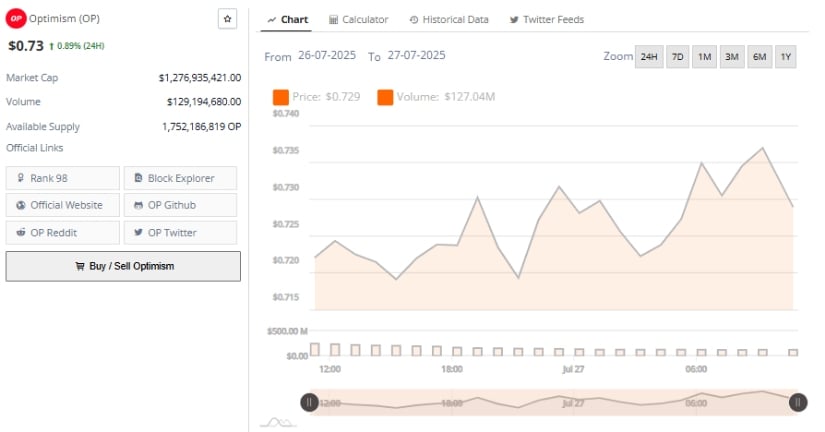Viewport: 825px width, 432px height.
Task: Open the Chart tab
Action: [287, 19]
